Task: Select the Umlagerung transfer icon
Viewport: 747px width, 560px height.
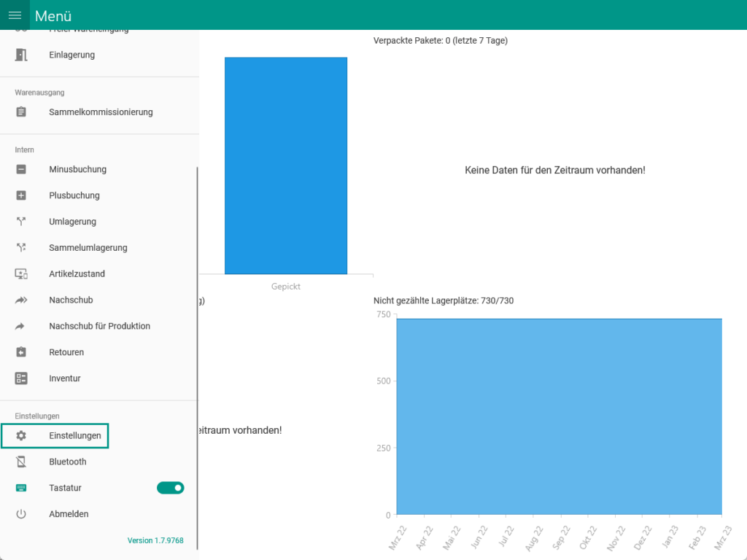Action: (x=21, y=222)
